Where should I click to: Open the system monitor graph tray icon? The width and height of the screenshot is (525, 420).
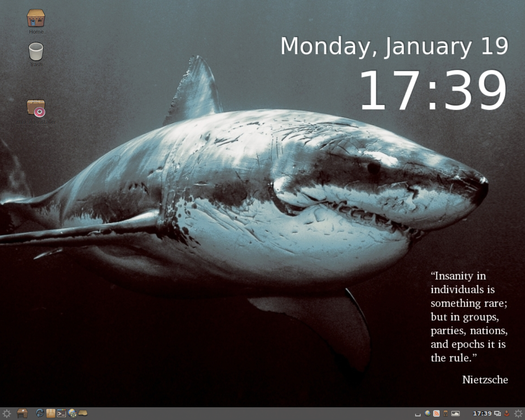(x=455, y=413)
